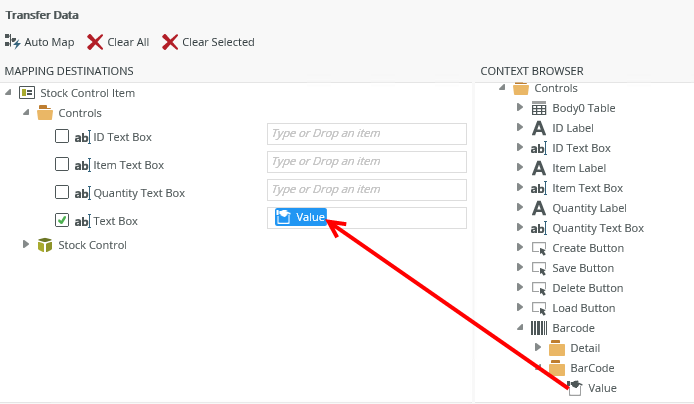This screenshot has height=404, width=694.
Task: Uncheck the Text Box checkbox
Action: (62, 221)
